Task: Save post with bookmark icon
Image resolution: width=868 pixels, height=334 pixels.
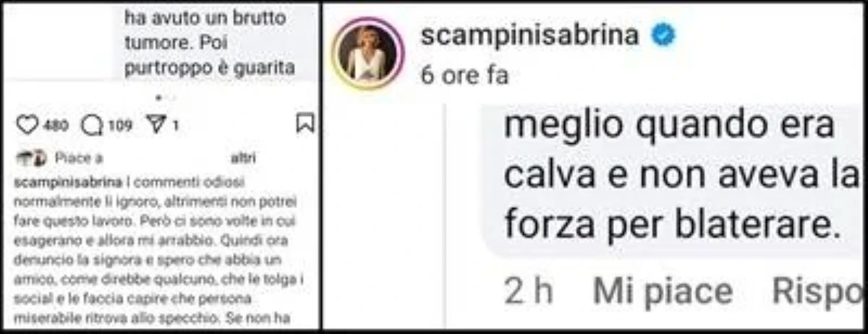Action: pos(306,124)
